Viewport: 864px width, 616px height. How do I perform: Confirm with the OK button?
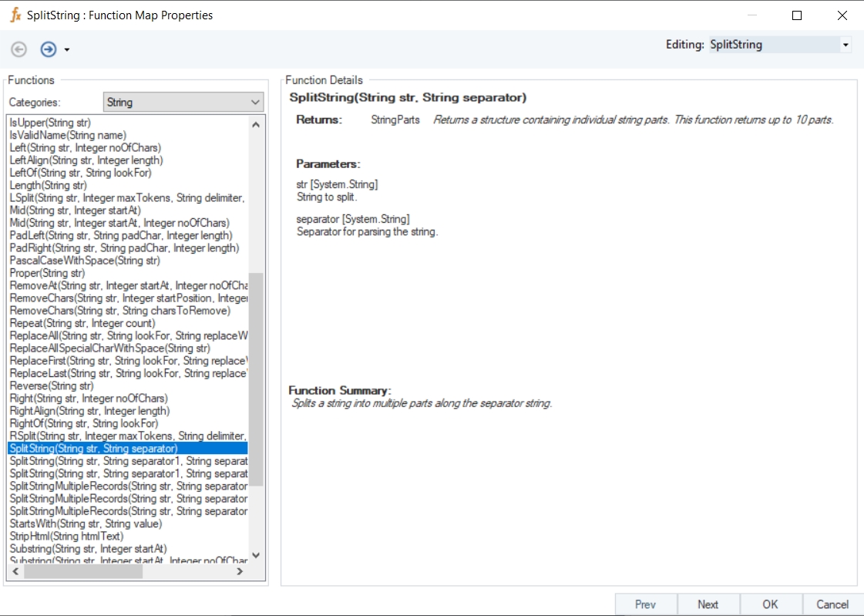tap(770, 604)
